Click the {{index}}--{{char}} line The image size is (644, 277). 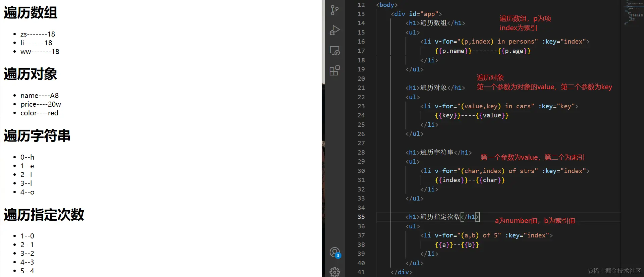(470, 180)
